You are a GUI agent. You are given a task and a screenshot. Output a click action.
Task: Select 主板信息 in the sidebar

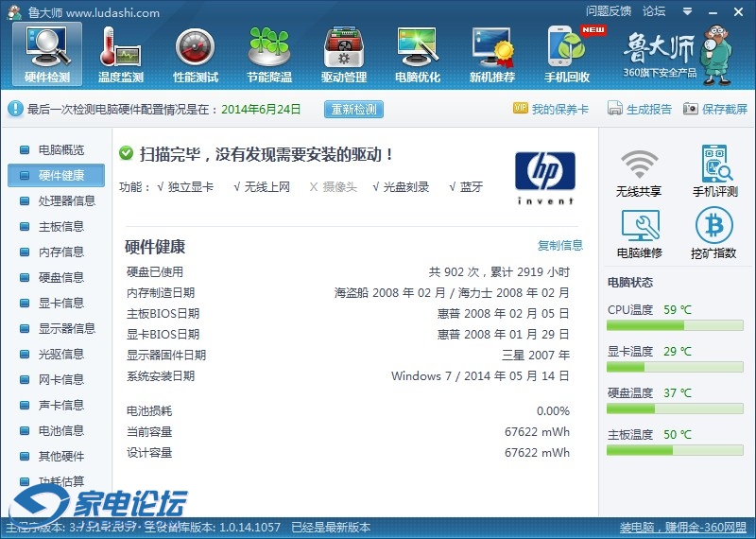(x=56, y=226)
